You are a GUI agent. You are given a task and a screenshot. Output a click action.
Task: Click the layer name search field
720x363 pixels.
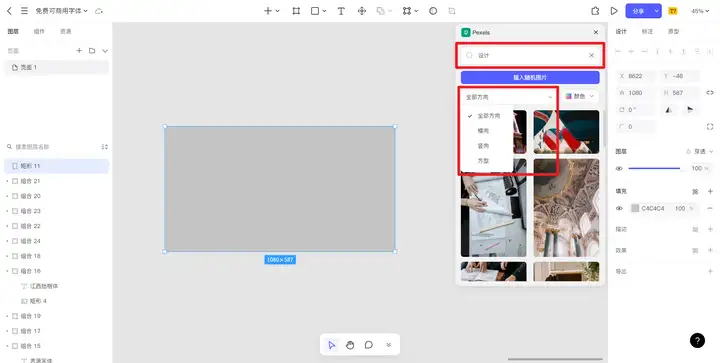[53, 147]
